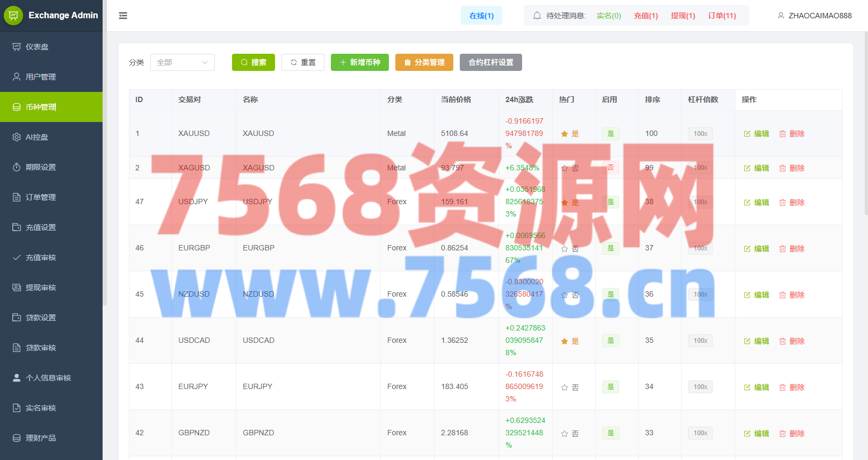Viewport: 868px width, 460px height.
Task: Toggle enabled status tag for GBPNZD row
Action: coord(610,433)
